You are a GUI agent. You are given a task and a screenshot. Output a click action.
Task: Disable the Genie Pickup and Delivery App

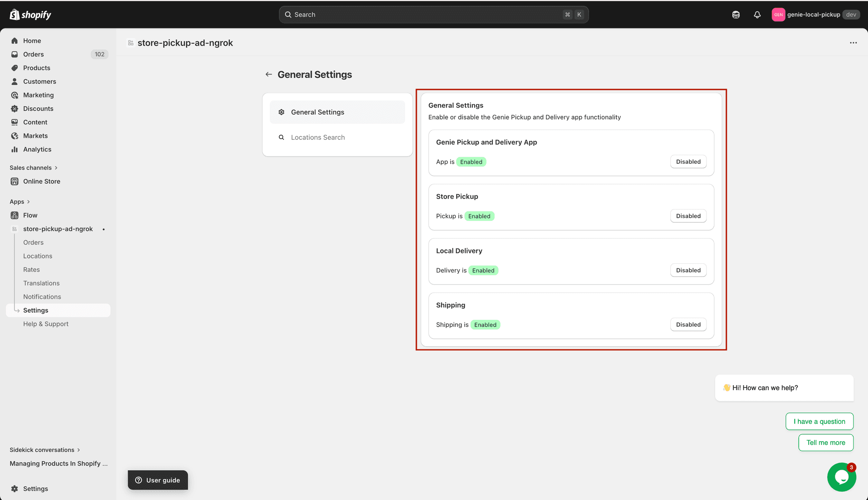coord(688,162)
